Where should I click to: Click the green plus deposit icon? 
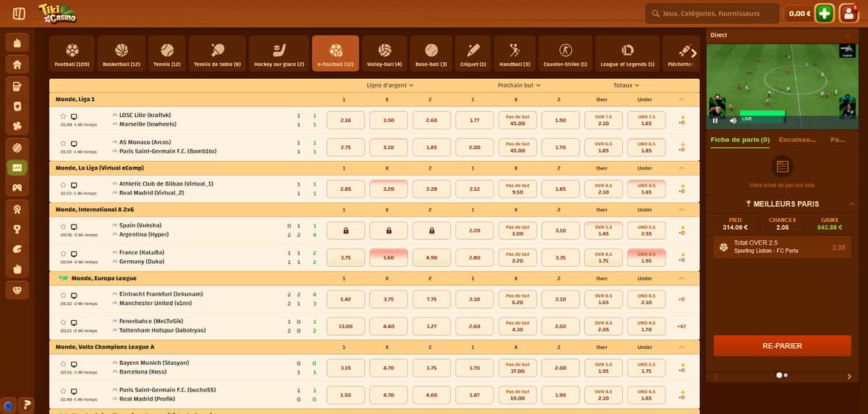tap(824, 14)
